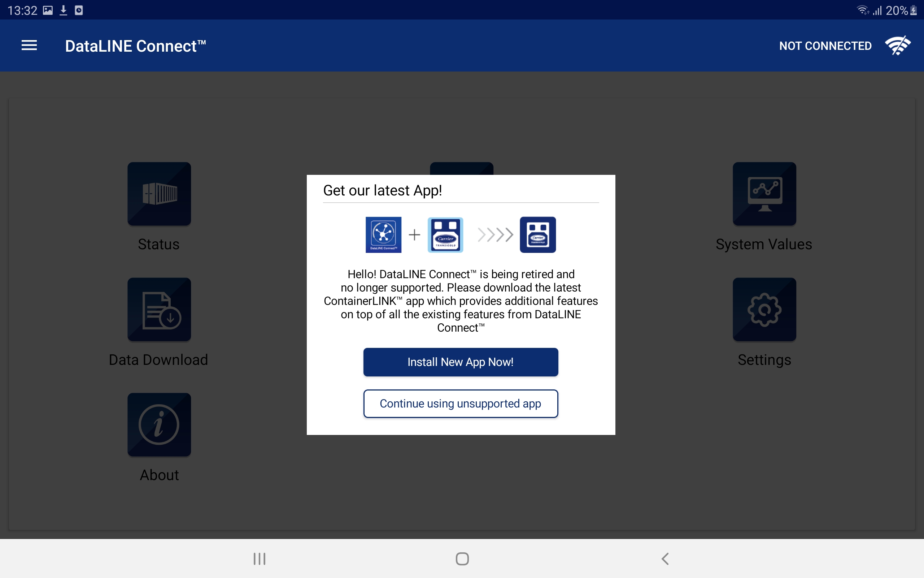Tap the Data Download label text
The width and height of the screenshot is (924, 578).
[x=158, y=360]
